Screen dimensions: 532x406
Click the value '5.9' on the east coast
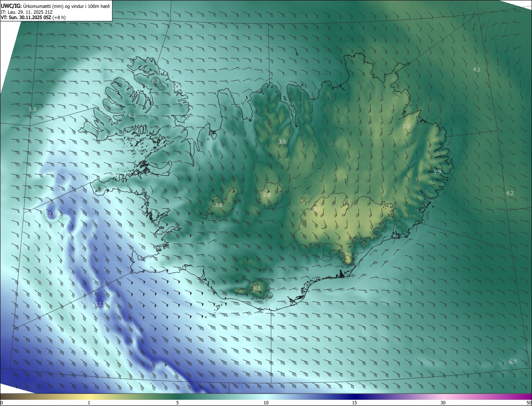[x=437, y=171]
